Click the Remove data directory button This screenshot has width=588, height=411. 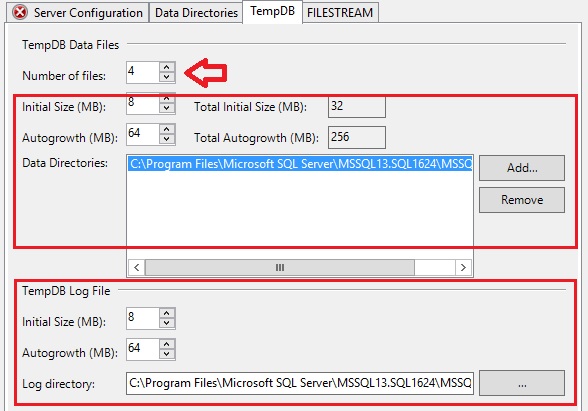pos(522,200)
